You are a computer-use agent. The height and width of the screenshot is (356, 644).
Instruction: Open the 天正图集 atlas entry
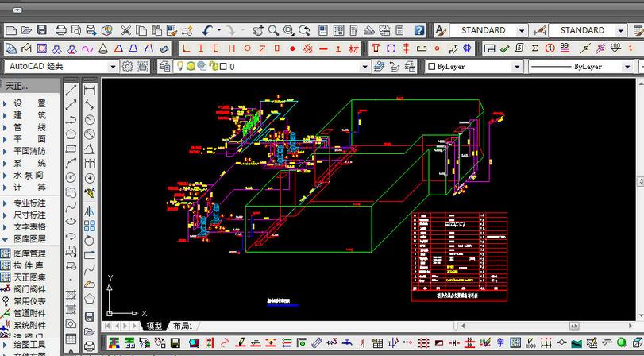click(29, 277)
